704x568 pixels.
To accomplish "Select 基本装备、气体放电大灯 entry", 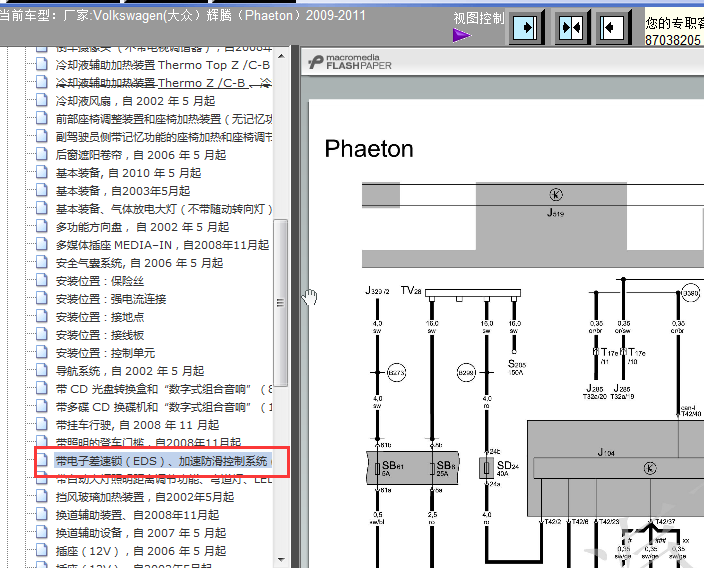I will pos(164,209).
